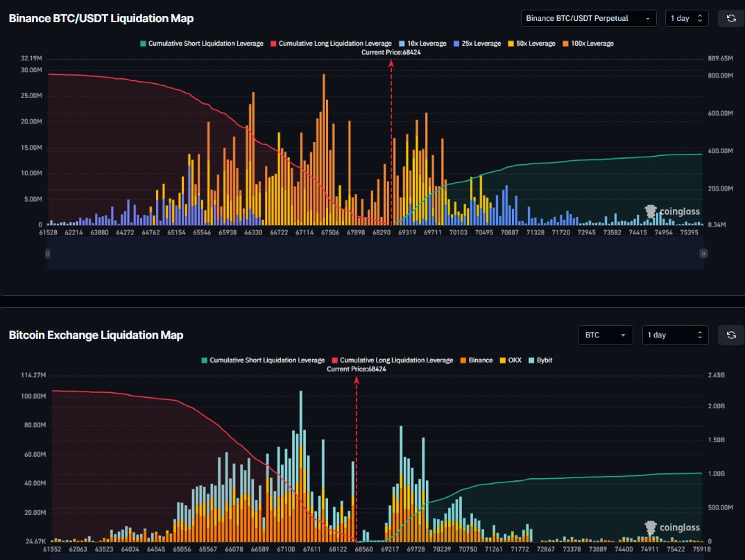Open the BTC coin dropdown
This screenshot has width=745, height=560.
(x=605, y=335)
